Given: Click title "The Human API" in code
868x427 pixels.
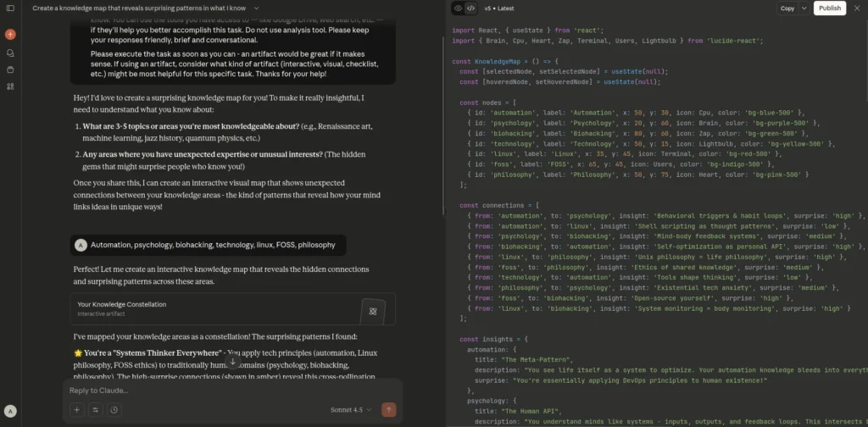Looking at the screenshot, I should coord(530,412).
